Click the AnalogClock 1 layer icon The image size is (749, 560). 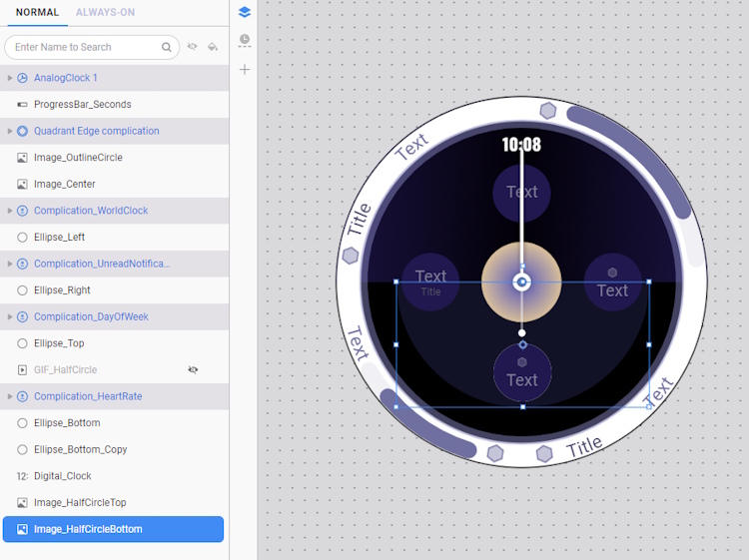[x=23, y=78]
